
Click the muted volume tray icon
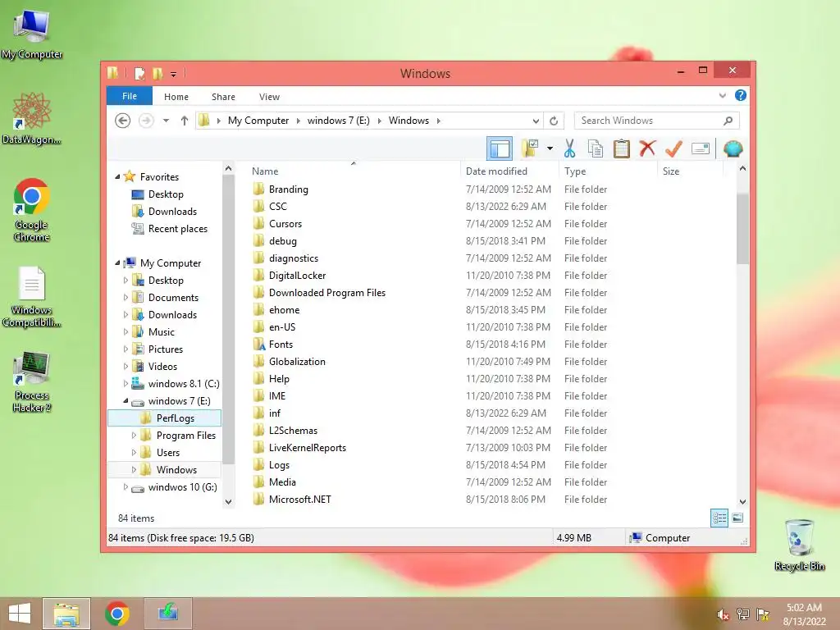pos(723,614)
